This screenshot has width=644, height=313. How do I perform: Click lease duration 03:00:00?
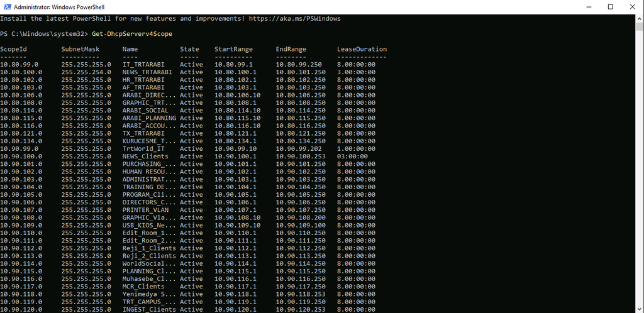352,156
